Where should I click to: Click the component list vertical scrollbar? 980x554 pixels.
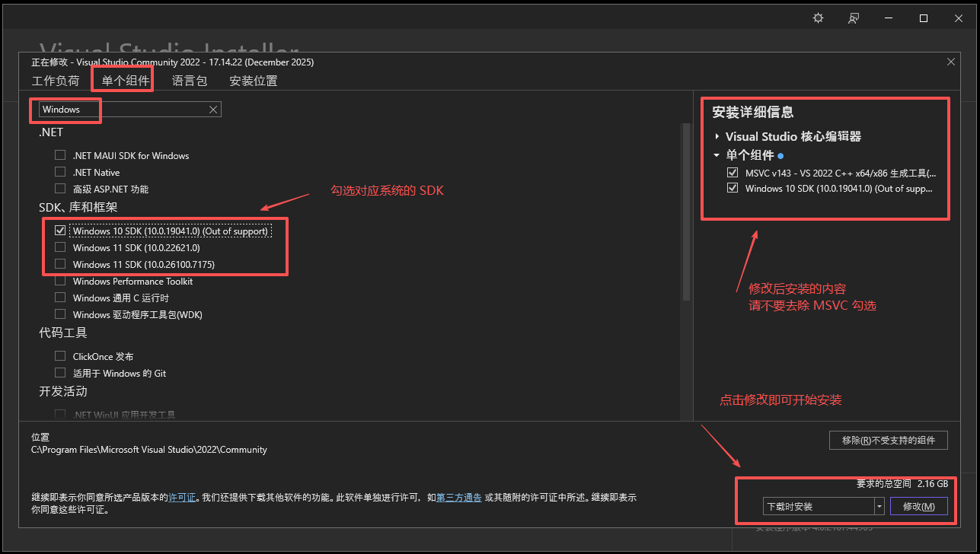point(686,213)
